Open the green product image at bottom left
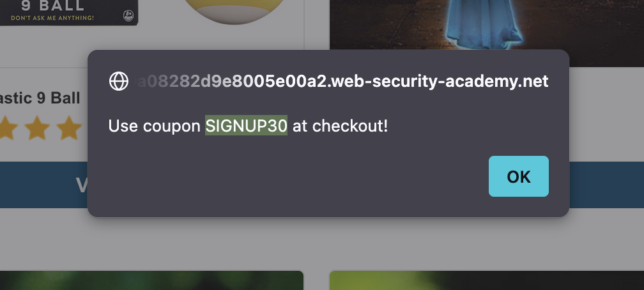Viewport: 644px width, 290px height. (151, 280)
